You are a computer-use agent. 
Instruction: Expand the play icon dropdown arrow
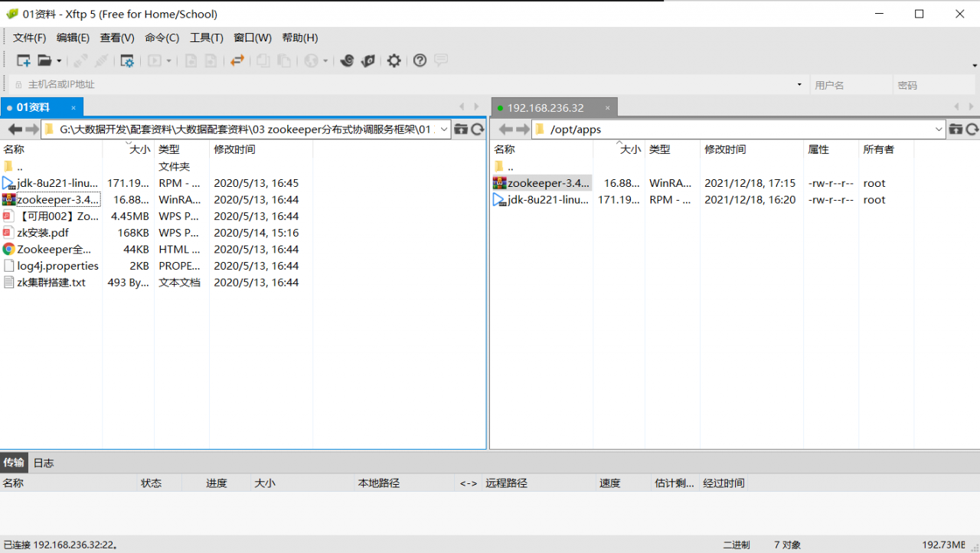[x=169, y=61]
